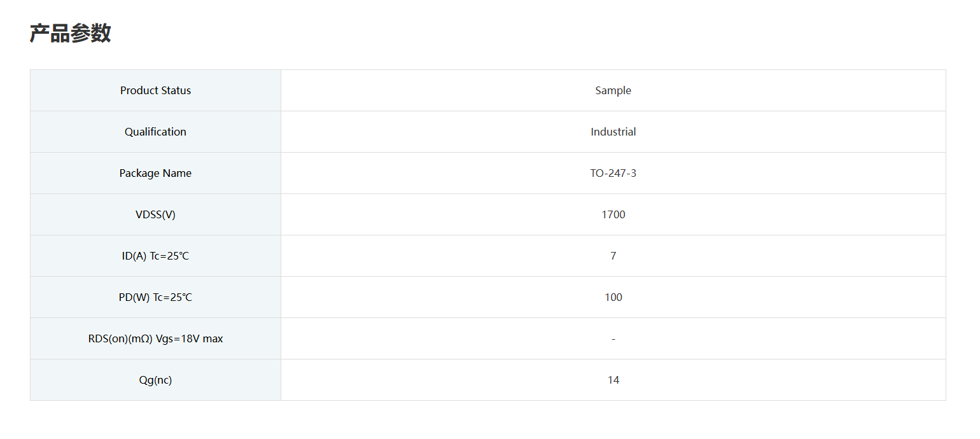Click the value 14 in the Qg(nc) row
Viewport: 980px width, 439px height.
click(613, 380)
